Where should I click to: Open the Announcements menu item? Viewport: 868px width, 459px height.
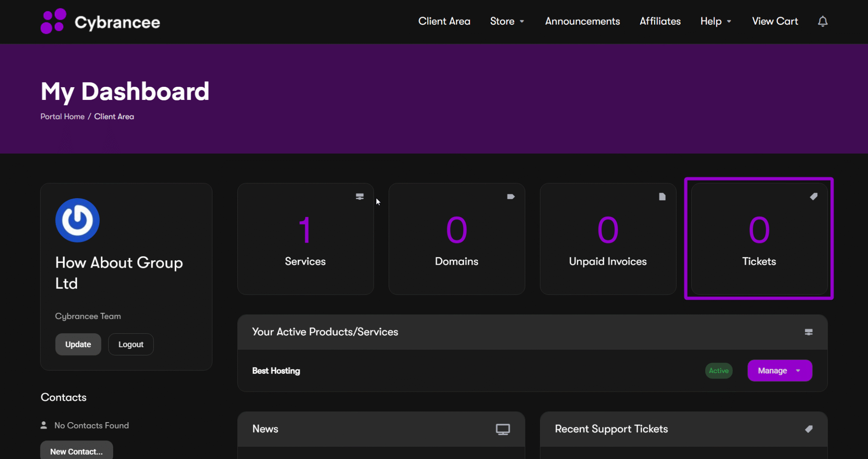click(582, 21)
